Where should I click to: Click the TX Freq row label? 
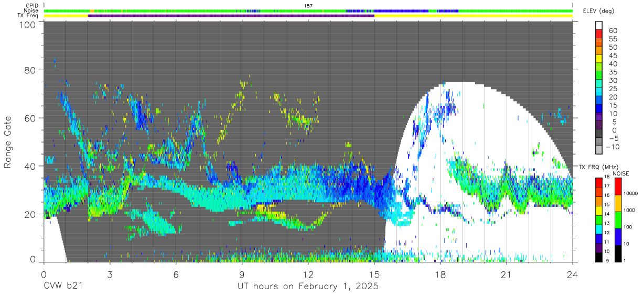[27, 15]
